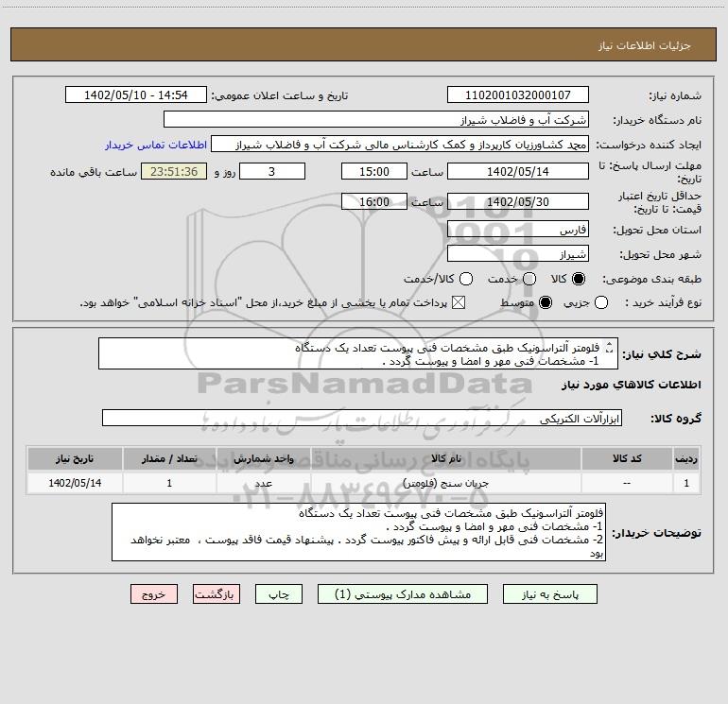The height and width of the screenshot is (704, 728).
Task: Select the کالا radio button
Action: click(579, 279)
